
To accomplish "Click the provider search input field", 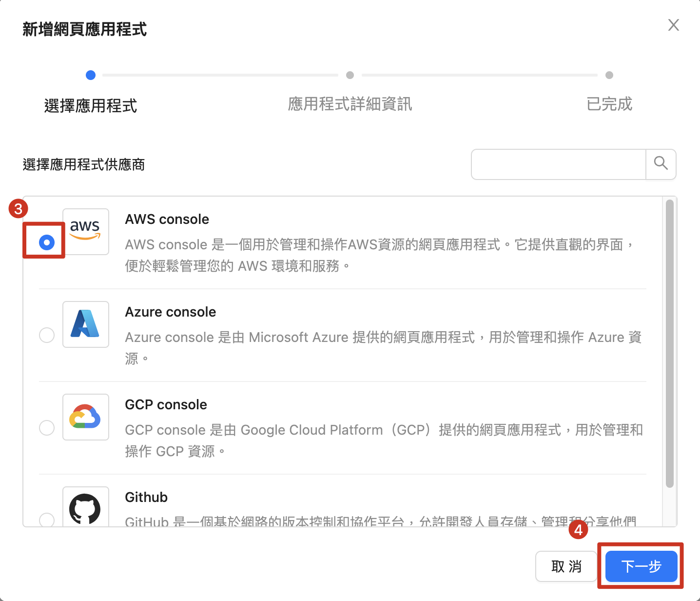I will (x=559, y=164).
